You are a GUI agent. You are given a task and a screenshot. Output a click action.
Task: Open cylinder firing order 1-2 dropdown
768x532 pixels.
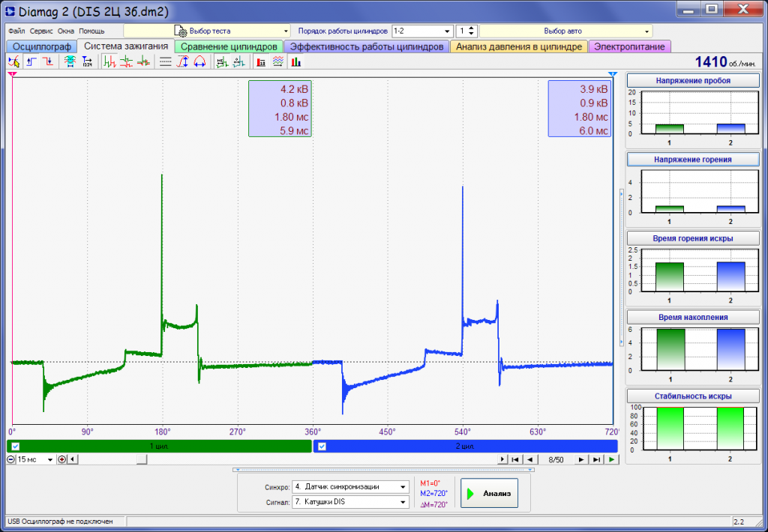421,31
